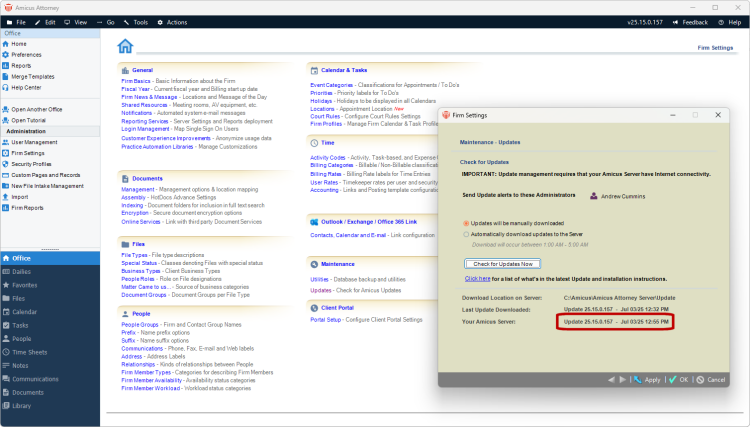Select Library module icon

[6, 405]
